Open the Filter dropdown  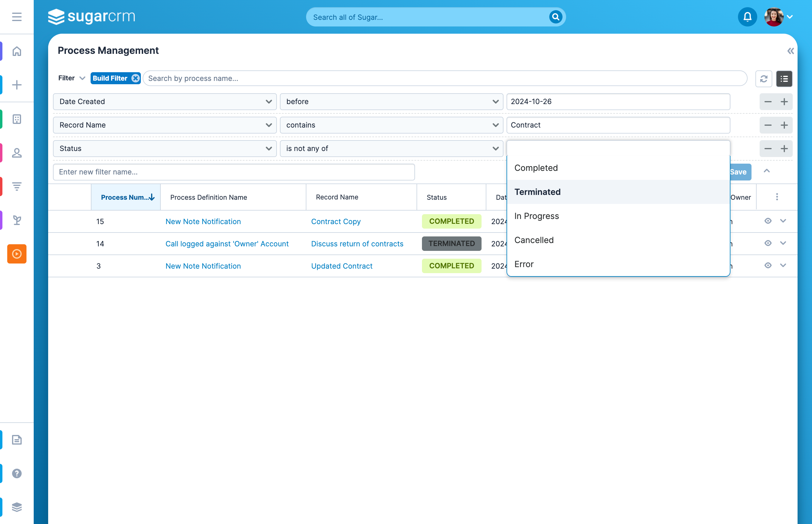pyautogui.click(x=72, y=78)
